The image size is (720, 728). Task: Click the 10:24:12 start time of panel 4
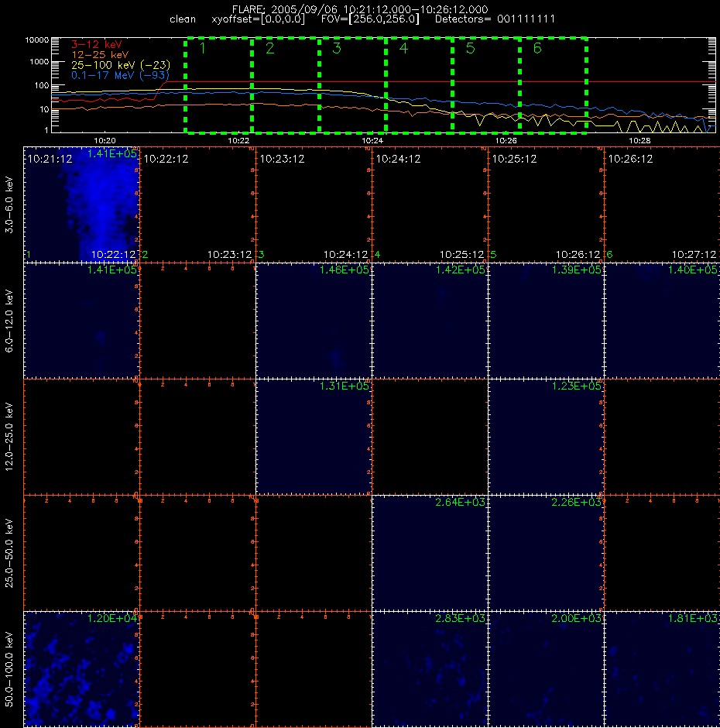[398, 160]
